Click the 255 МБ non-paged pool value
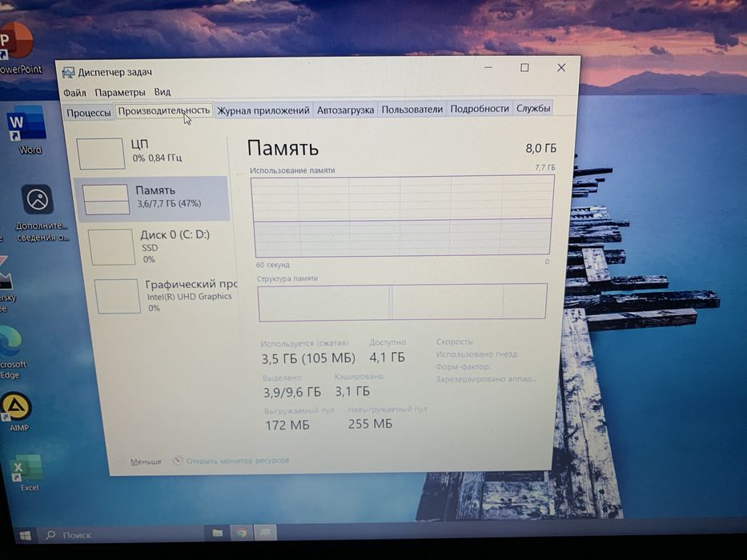 click(x=370, y=423)
